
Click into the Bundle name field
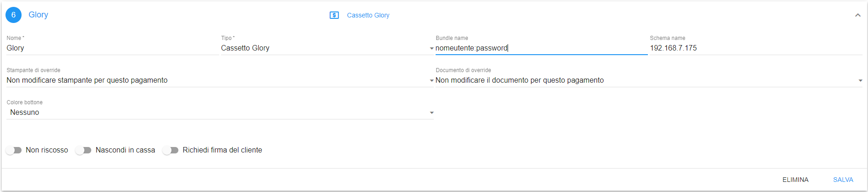(x=542, y=48)
